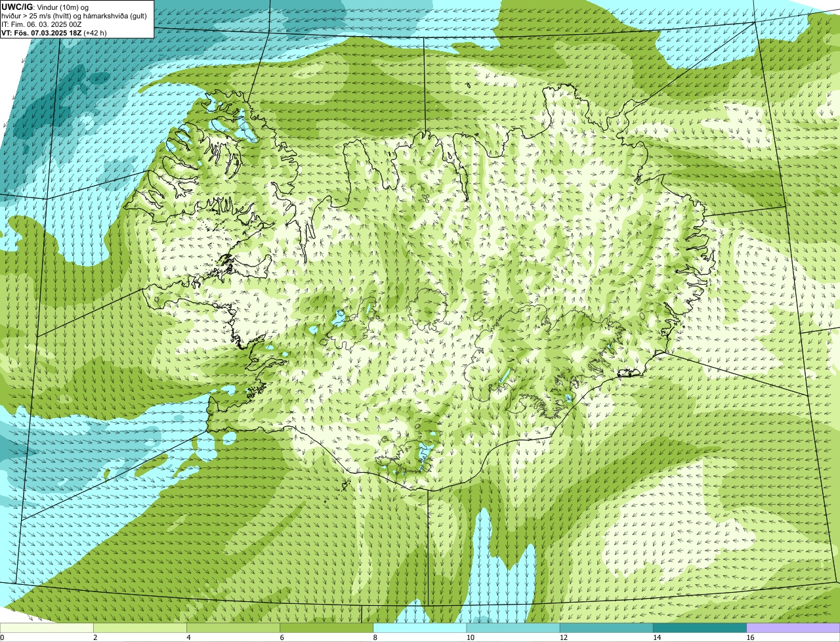Click the purple above-16 m/s legend swatch

793,628
